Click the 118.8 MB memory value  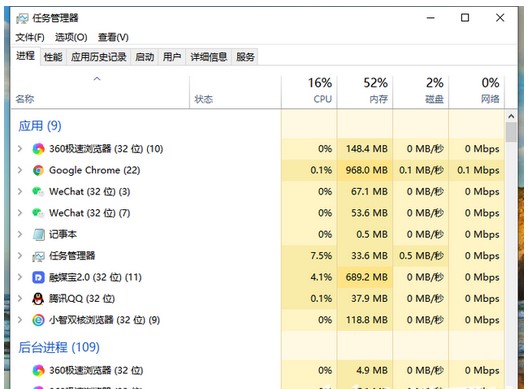coord(366,320)
